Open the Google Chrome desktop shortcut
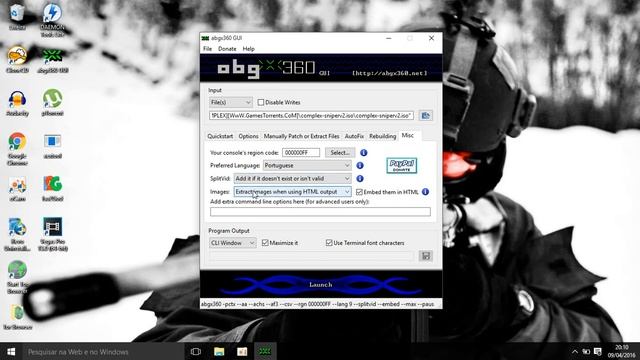 coord(17,149)
